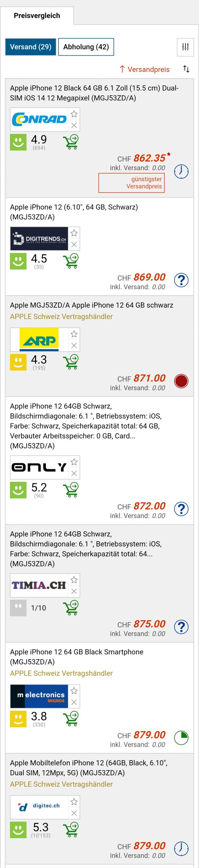
Task: Open the sort order arrows control
Action: click(186, 69)
